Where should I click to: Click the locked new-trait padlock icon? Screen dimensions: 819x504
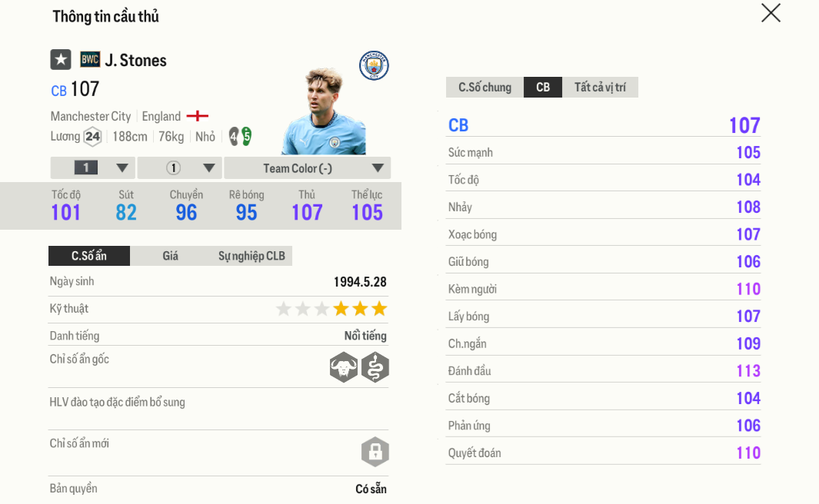tap(375, 452)
